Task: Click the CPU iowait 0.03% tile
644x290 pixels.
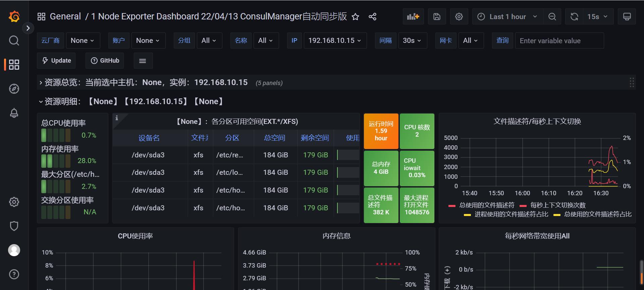Action: coord(417,168)
